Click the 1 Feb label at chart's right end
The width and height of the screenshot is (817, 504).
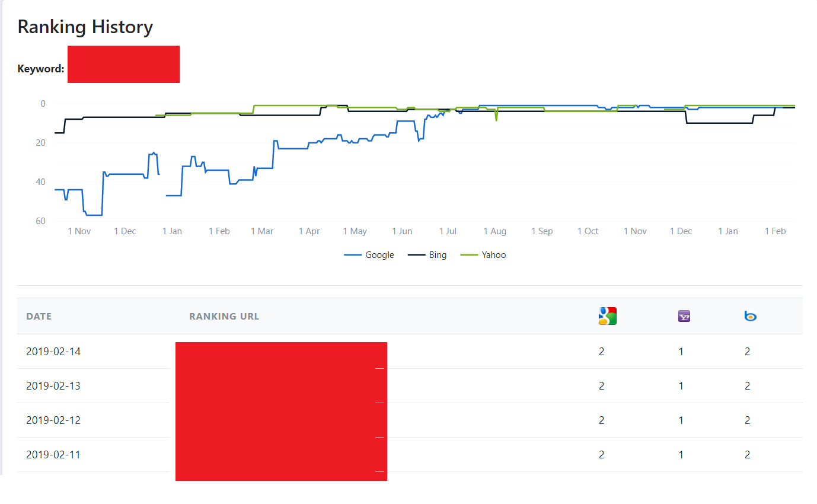pos(775,231)
